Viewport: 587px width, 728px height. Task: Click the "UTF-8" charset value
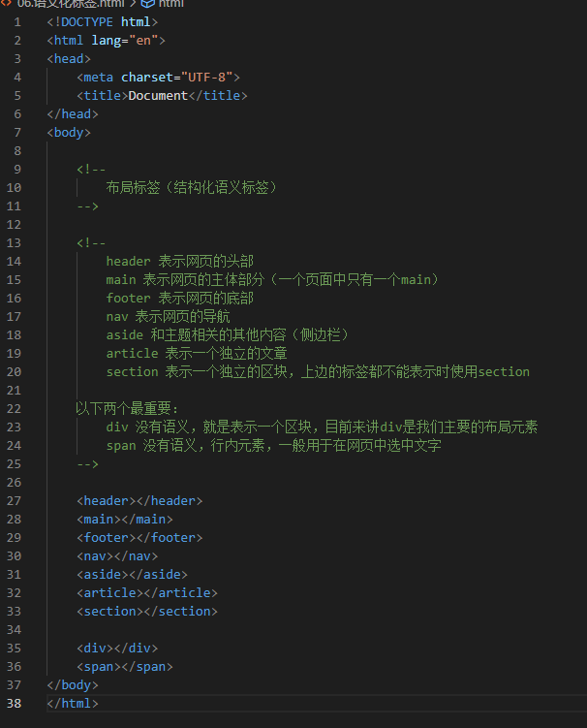pos(206,78)
